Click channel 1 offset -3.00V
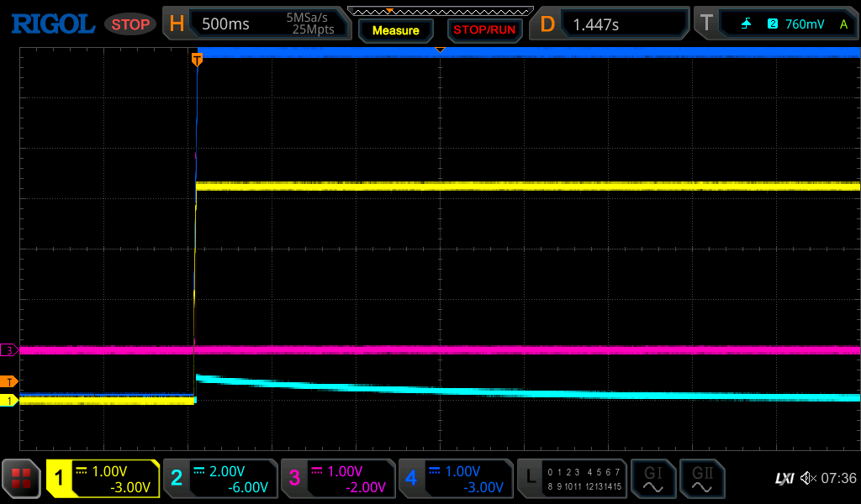The height and width of the screenshot is (504, 861). [x=130, y=487]
